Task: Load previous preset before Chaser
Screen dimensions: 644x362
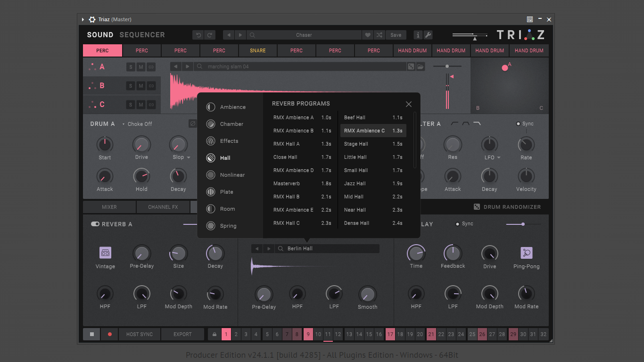Action: [x=229, y=35]
